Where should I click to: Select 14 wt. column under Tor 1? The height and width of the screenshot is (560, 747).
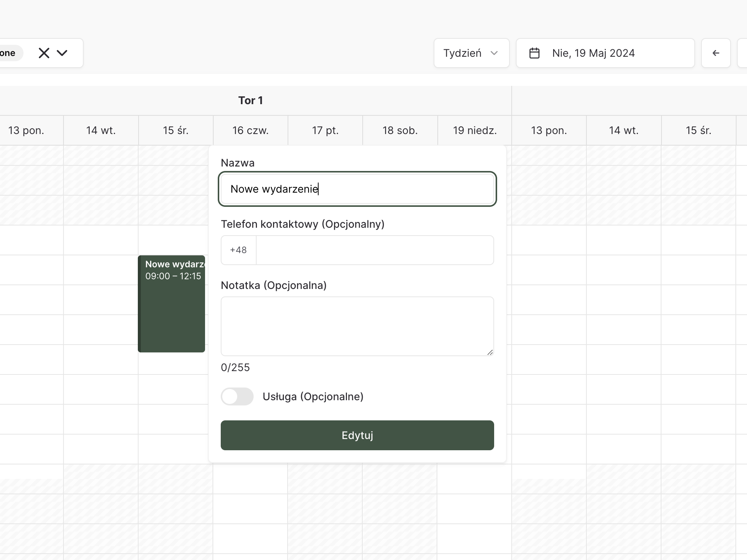pyautogui.click(x=101, y=130)
